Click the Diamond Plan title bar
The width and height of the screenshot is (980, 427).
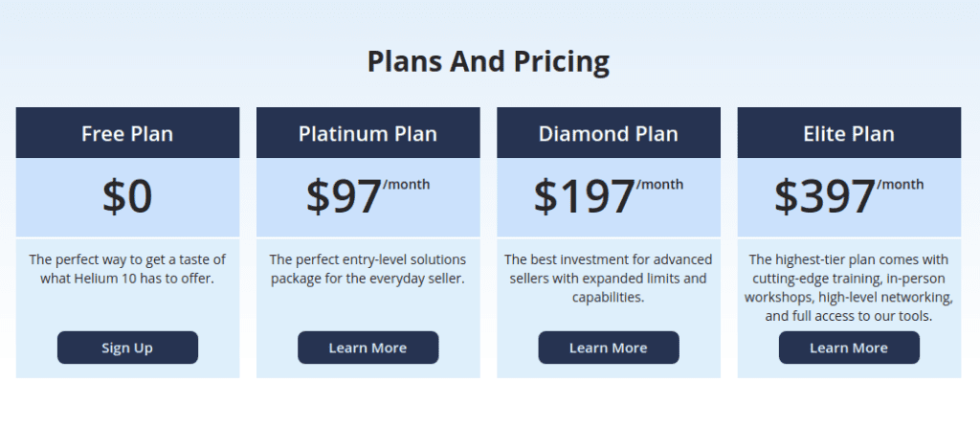[609, 133]
